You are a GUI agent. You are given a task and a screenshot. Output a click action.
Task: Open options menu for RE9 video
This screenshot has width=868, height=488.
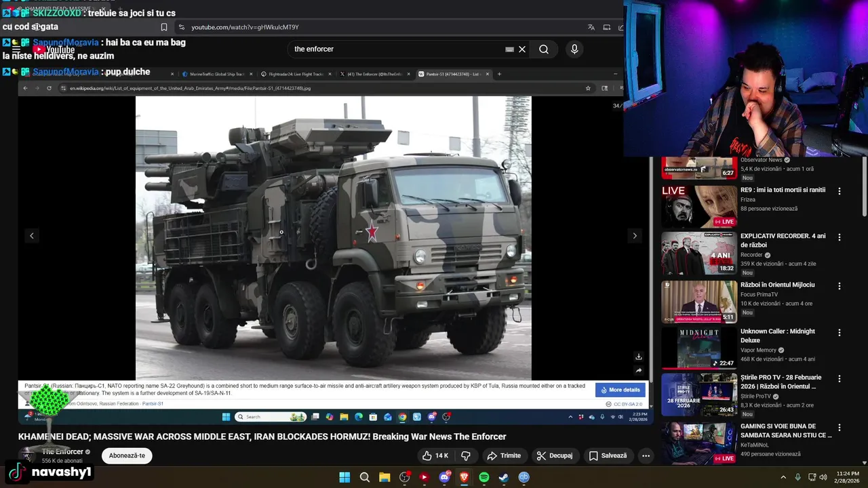click(x=840, y=191)
